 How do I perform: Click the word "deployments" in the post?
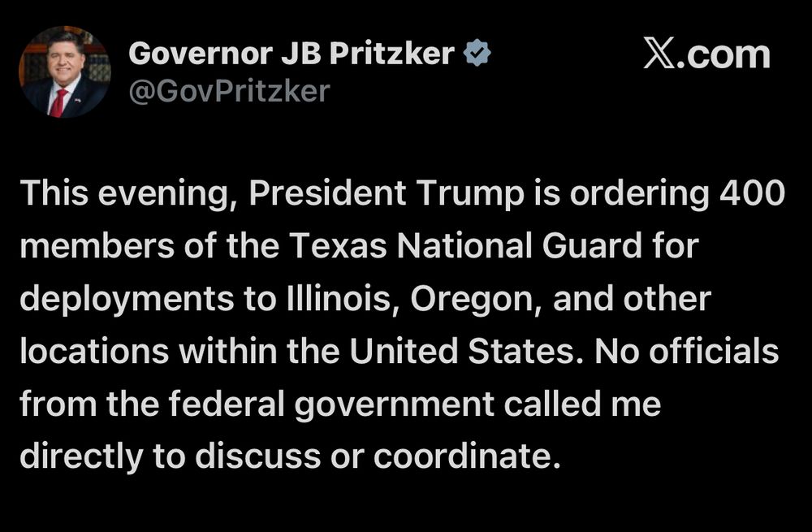pyautogui.click(x=127, y=300)
